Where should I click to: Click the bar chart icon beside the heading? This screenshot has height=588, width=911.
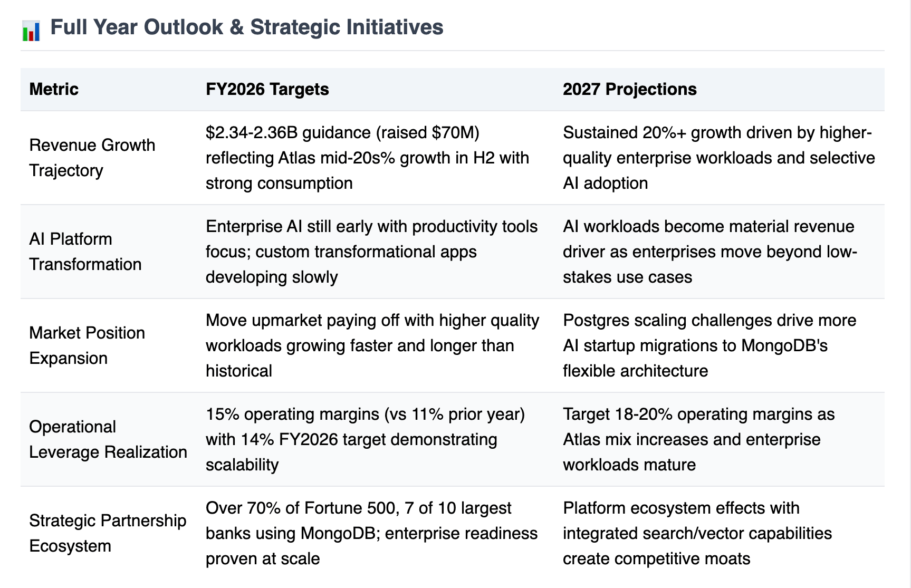pos(31,30)
